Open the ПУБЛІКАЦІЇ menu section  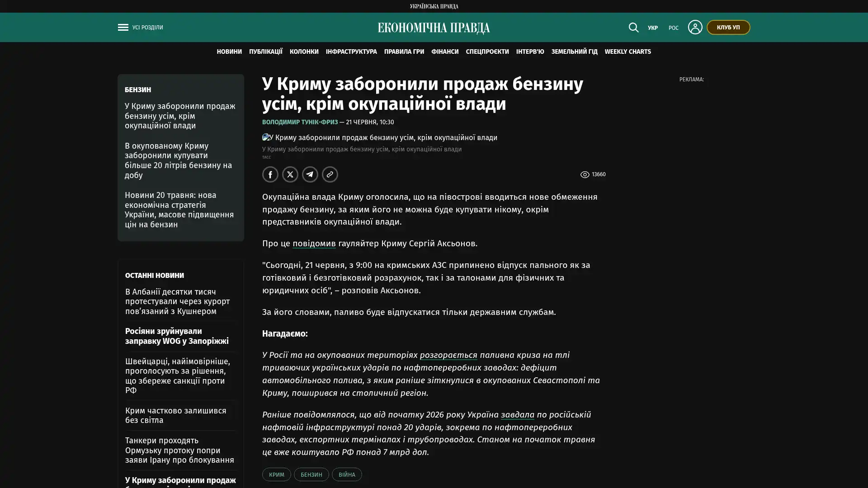pos(266,52)
